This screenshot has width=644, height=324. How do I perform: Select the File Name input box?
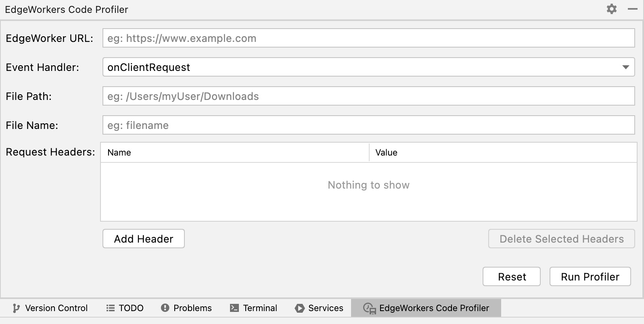(368, 125)
